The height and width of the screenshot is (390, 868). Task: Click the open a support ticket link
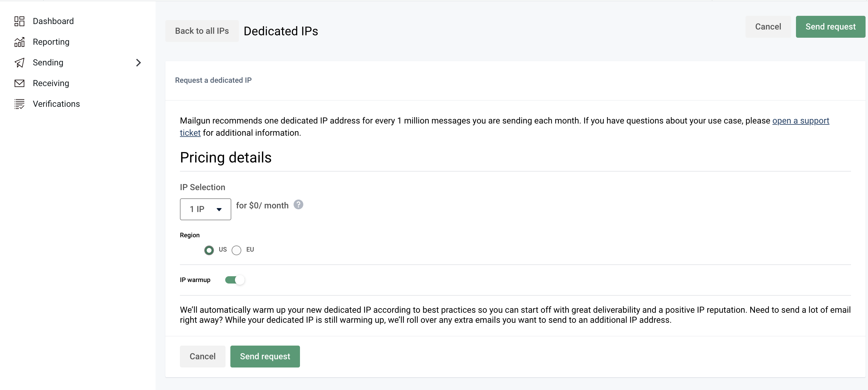801,121
